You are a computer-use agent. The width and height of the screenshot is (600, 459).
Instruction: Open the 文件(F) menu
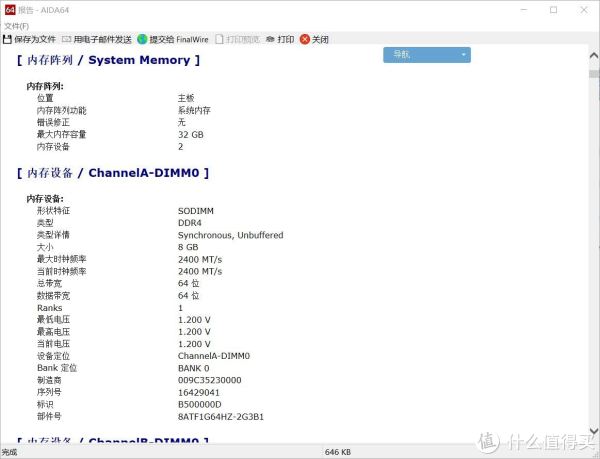coord(17,25)
